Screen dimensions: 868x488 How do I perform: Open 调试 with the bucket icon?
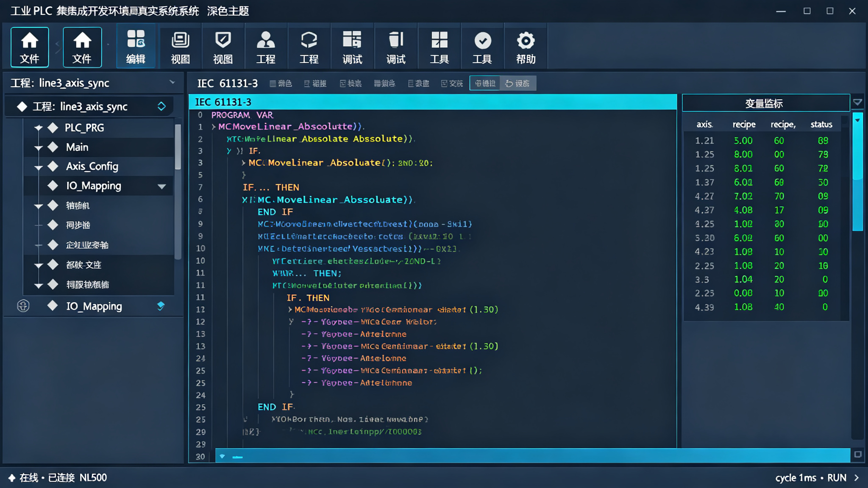[x=396, y=47]
